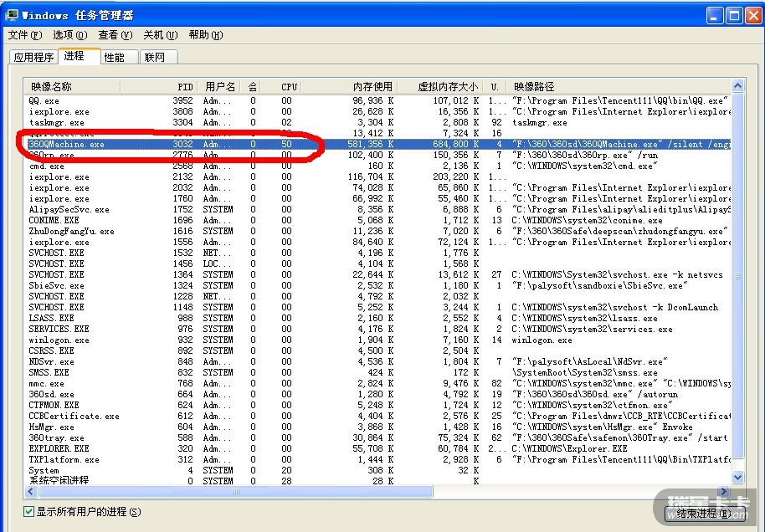Select iexplore.exe with PID 3808
Screen dimensions: 765x532
(377, 111)
